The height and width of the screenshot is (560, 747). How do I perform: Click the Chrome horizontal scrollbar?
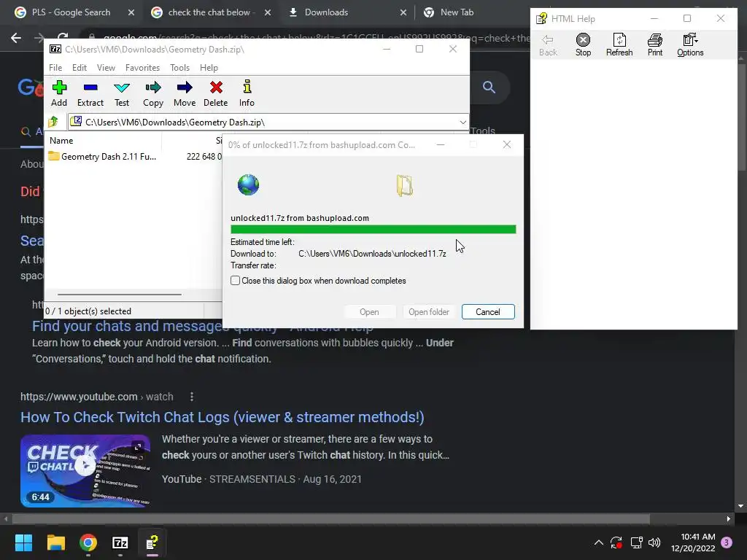point(331,518)
